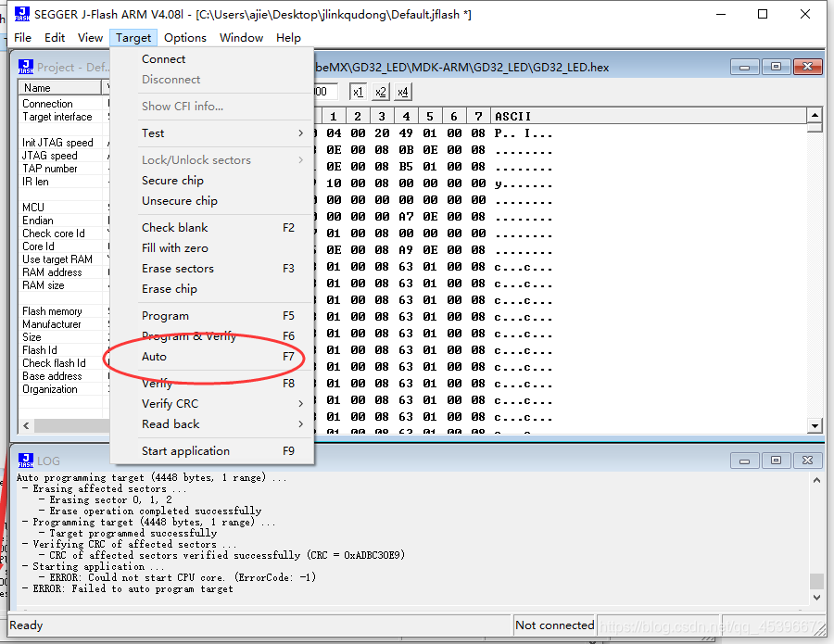Open the View menu
This screenshot has width=834, height=644.
coord(90,38)
